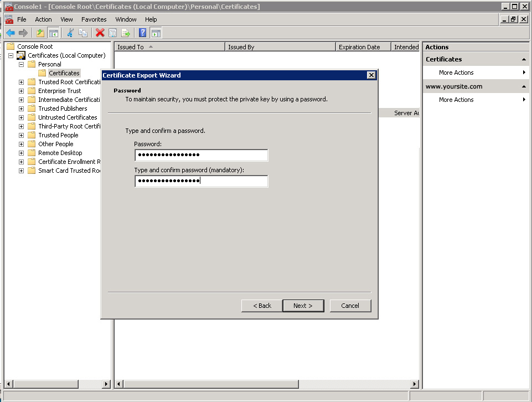The width and height of the screenshot is (532, 402).
Task: Close the Certificate Export Wizard dialog
Action: 371,75
